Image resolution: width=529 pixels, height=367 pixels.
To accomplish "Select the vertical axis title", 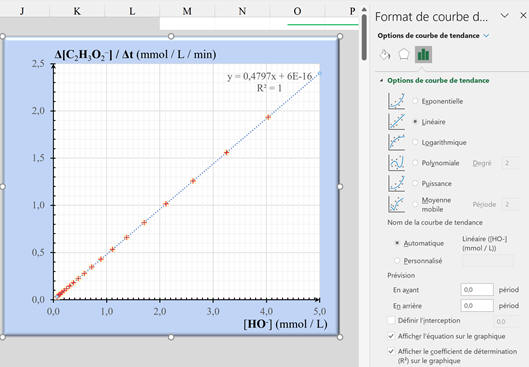I will coord(135,54).
